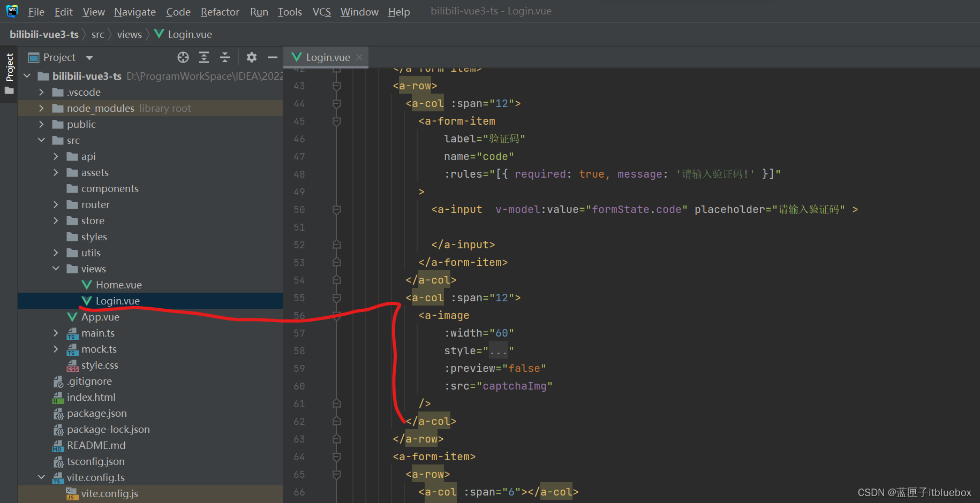Expand the folded style value on line 58
This screenshot has width=980, height=503.
(x=498, y=351)
